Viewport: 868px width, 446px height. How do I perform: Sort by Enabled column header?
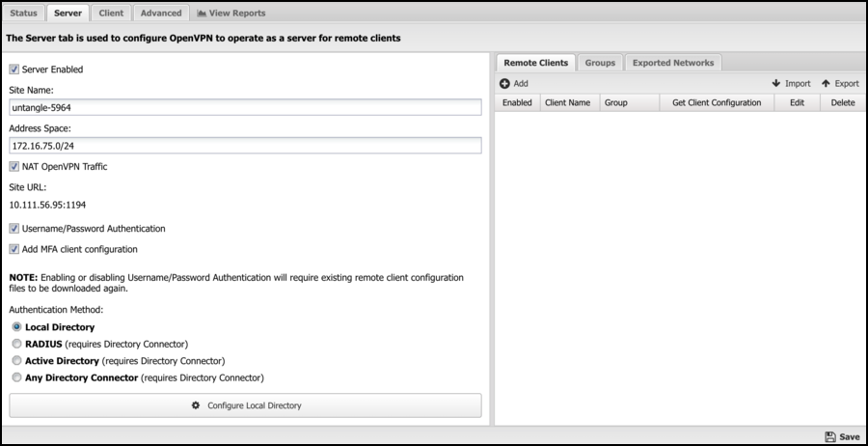[x=517, y=102]
